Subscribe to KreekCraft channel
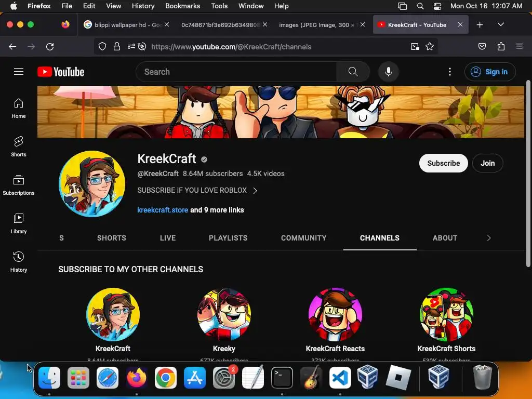Screen dimensions: 532x399 click(444, 163)
